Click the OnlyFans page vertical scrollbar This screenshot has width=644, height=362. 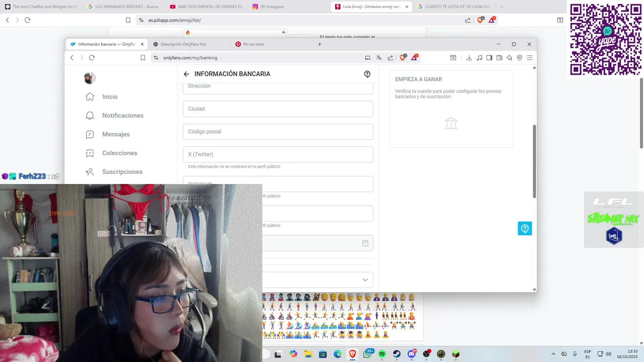pyautogui.click(x=534, y=161)
